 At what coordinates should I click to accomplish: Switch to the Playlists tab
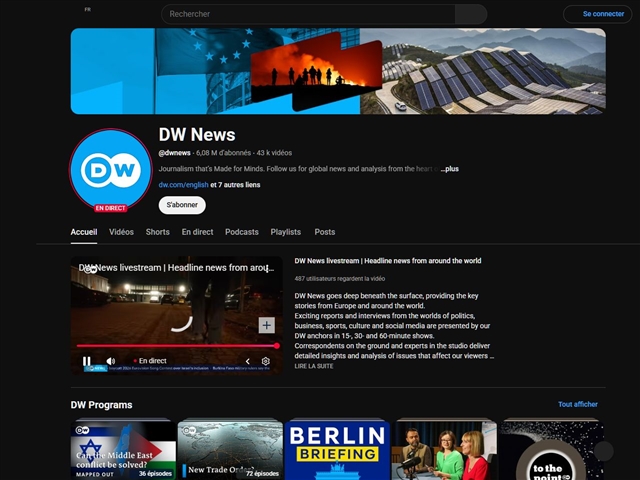pyautogui.click(x=286, y=232)
